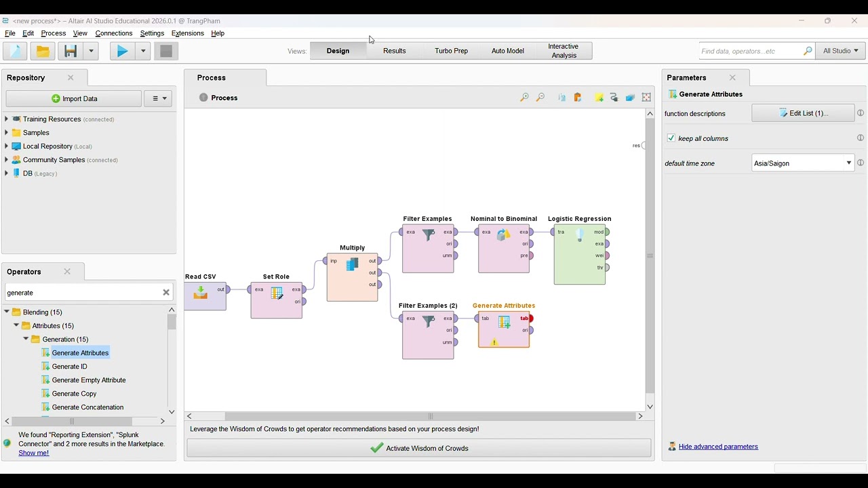Select the Generate Attributes operator on canvas
The width and height of the screenshot is (868, 488).
pos(504,329)
